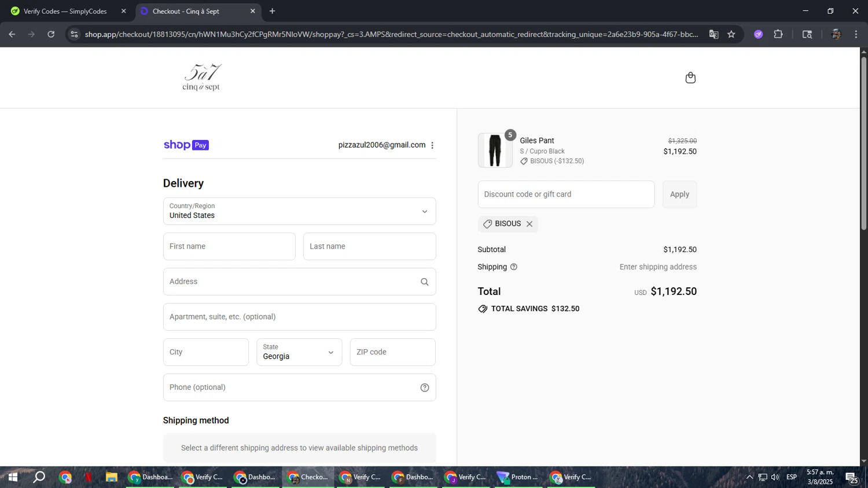Click the site information icon in address bar
868x488 pixels.
click(x=74, y=34)
